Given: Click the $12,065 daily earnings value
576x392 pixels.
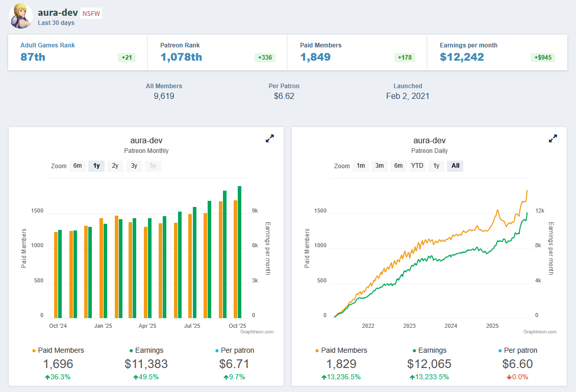Looking at the screenshot, I should click(430, 364).
